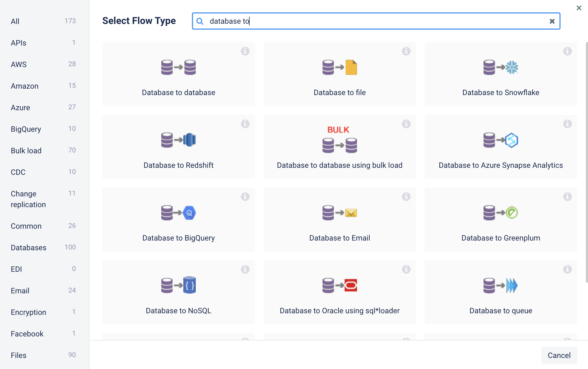Choose Database to database using bulk load
Screen dimensions: 588x369
339,147
